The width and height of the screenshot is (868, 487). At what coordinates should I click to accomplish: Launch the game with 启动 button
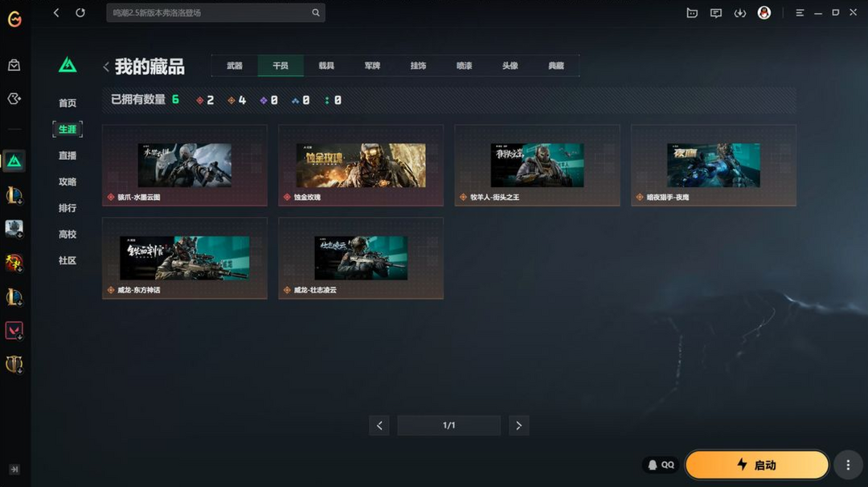tap(757, 464)
